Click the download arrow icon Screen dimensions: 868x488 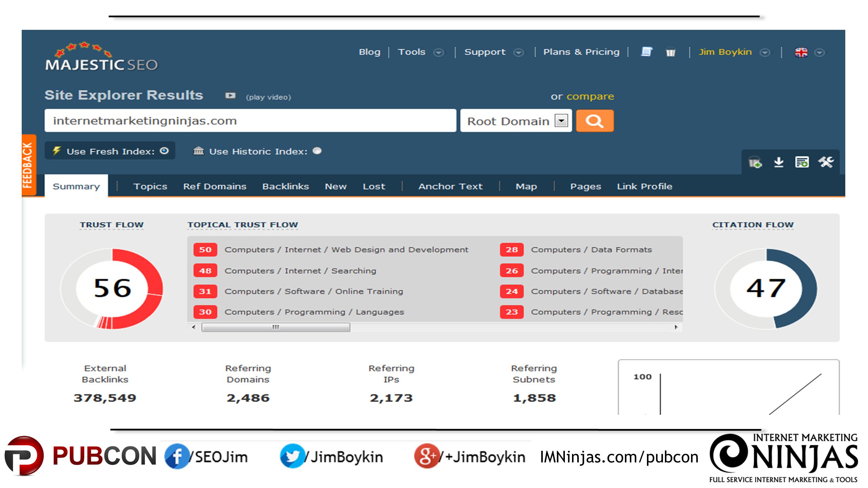[x=779, y=162]
